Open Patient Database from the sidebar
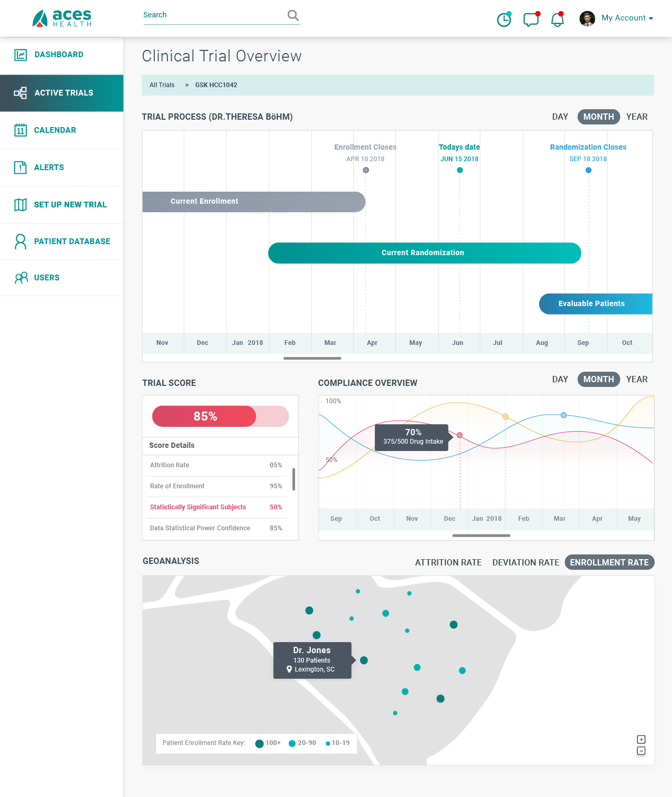The height and width of the screenshot is (797, 672). [72, 242]
